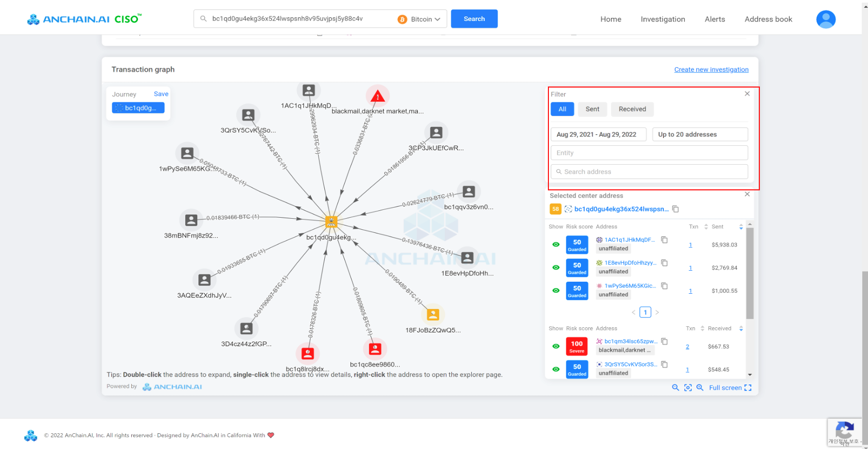
Task: Open the 1AC1q1JHkMqDF address link
Action: 630,240
